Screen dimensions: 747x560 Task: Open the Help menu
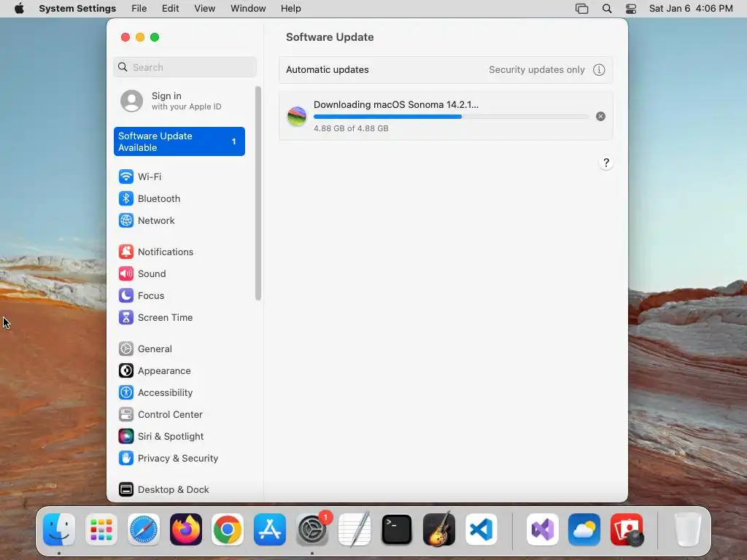290,9
